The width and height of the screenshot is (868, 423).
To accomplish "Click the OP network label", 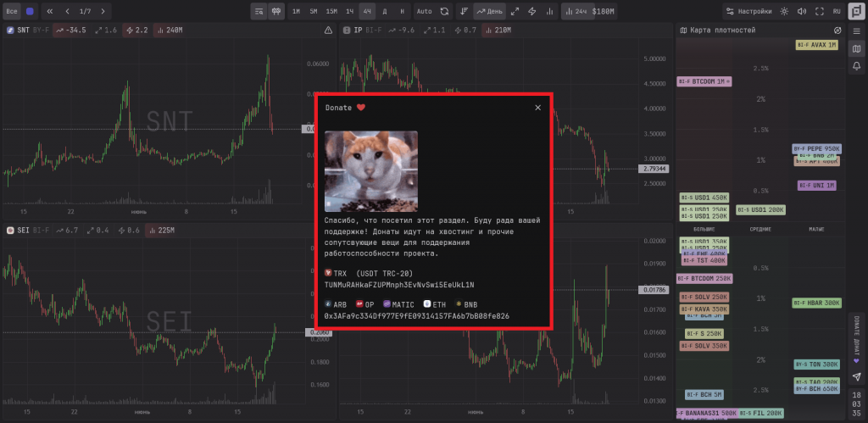I will pyautogui.click(x=364, y=304).
